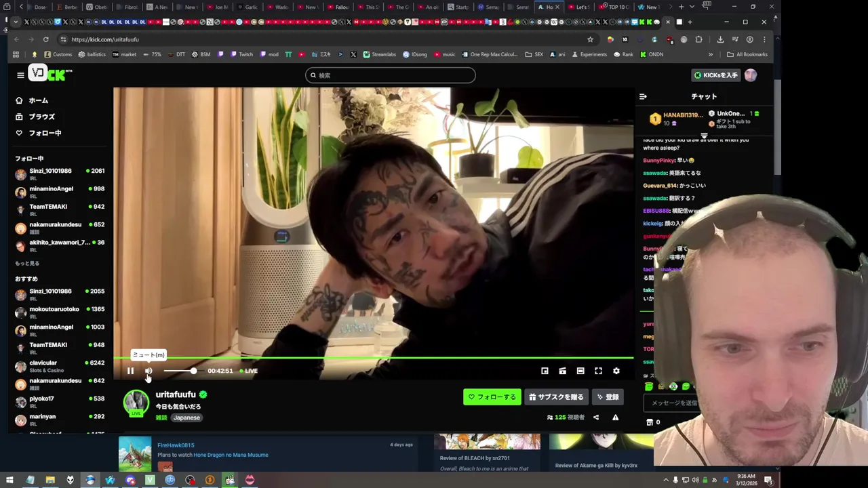The width and height of the screenshot is (868, 488).
Task: Open marinyan channel in recommended list
Action: pos(60,420)
